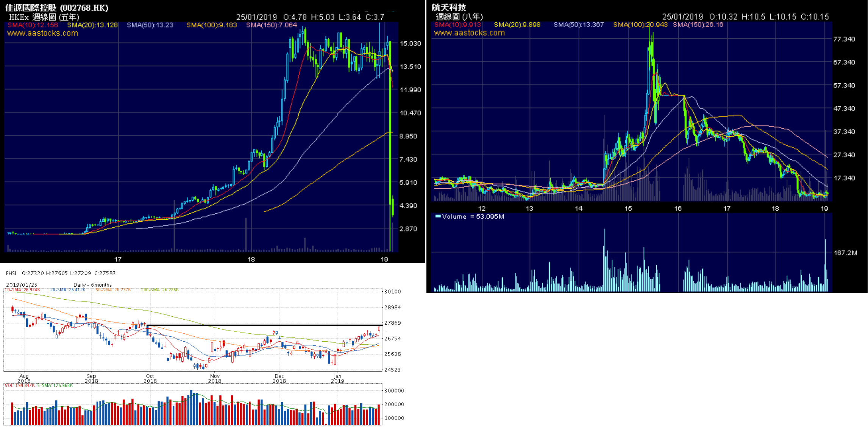
Task: Click the 佳源國際控股 (002768.HK) chart title
Action: (x=57, y=8)
